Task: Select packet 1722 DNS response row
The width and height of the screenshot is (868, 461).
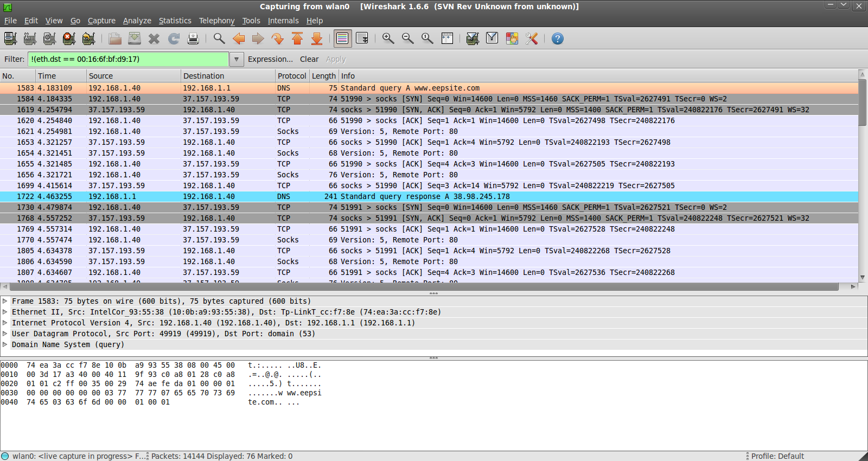Action: [x=429, y=196]
